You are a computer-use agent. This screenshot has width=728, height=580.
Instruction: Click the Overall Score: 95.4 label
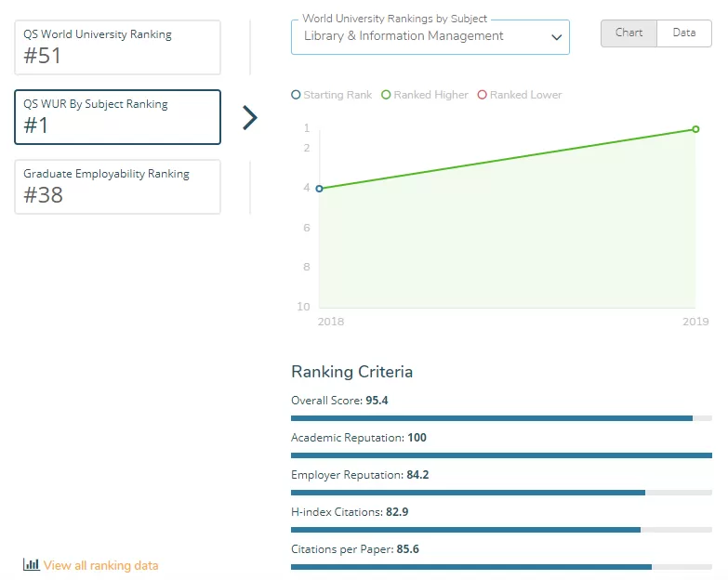tap(339, 401)
